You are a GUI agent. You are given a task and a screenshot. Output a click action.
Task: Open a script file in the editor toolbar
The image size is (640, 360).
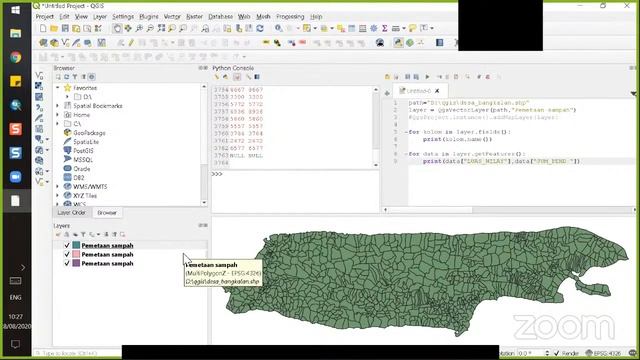click(387, 77)
